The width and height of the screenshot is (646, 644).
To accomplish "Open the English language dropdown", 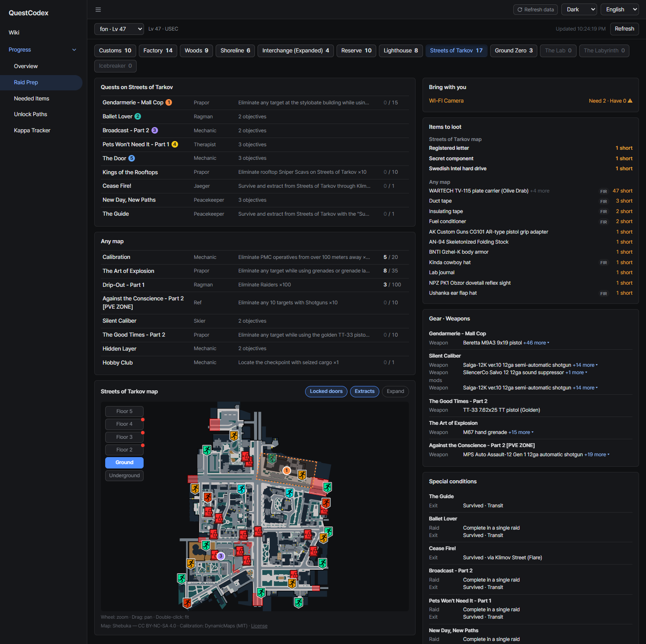I will click(620, 10).
